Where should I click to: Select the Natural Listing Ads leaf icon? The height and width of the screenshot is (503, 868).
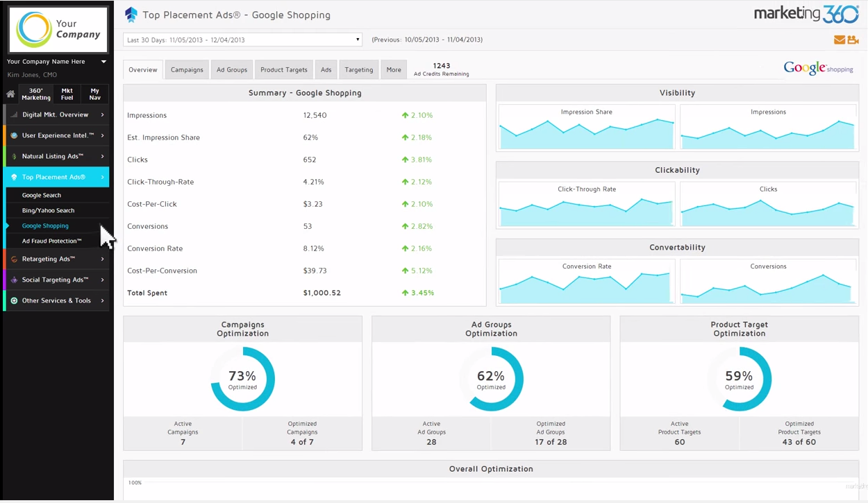[13, 156]
